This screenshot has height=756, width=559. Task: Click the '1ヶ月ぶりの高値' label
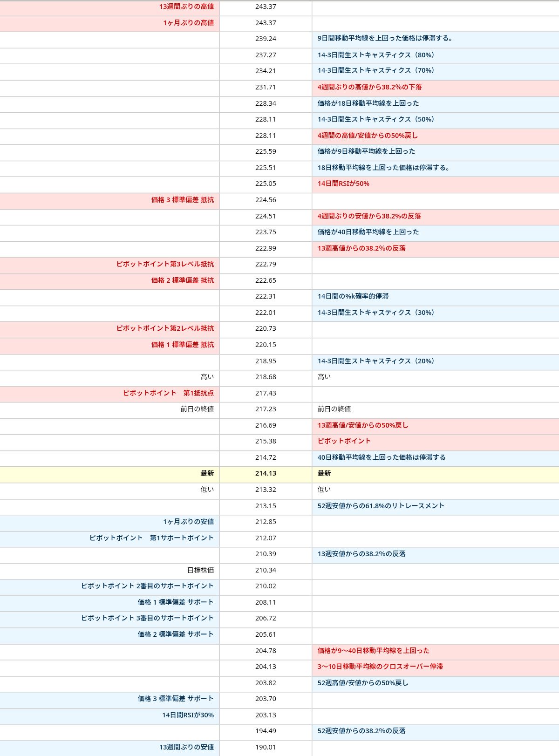point(189,23)
